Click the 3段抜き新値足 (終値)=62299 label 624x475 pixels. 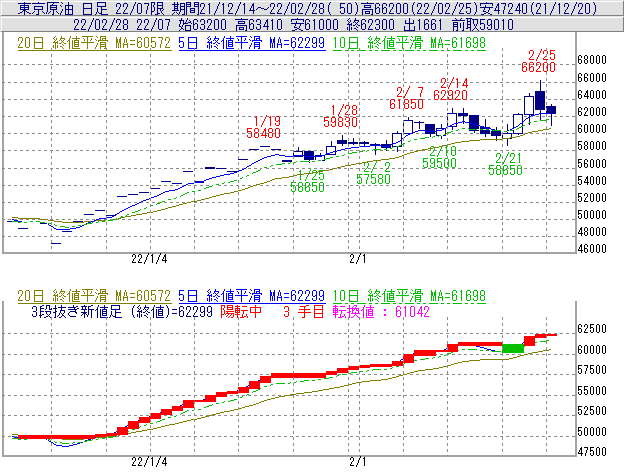(122, 311)
